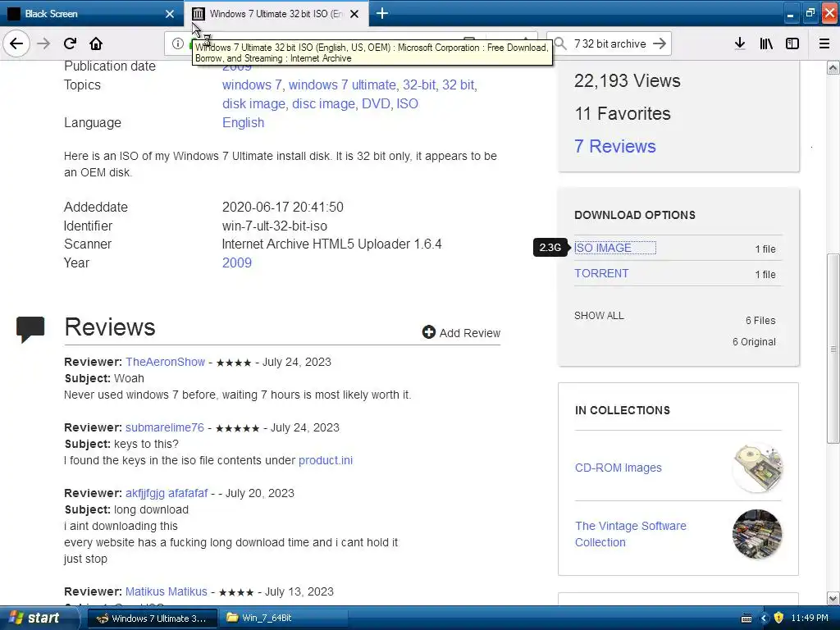Viewport: 840px width, 630px height.
Task: Expand hidden system tray icons
Action: click(x=765, y=619)
